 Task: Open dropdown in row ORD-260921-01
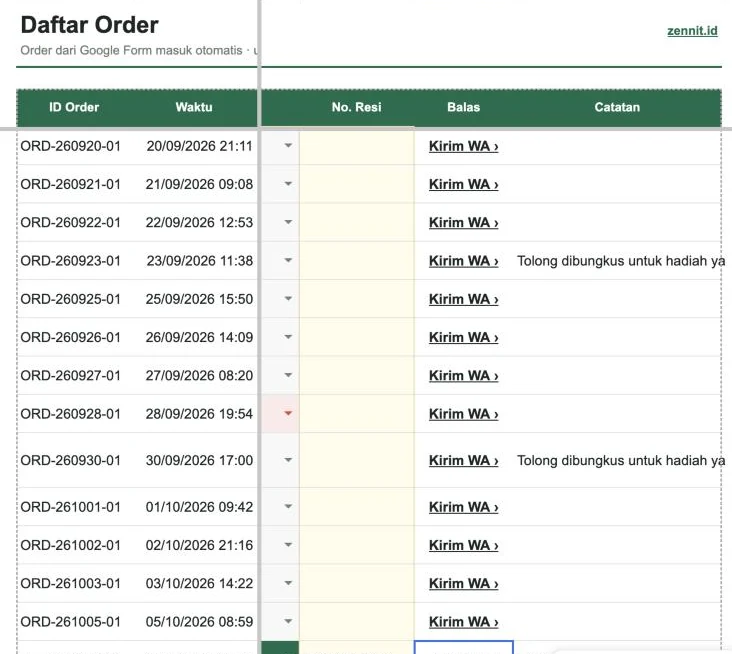pyautogui.click(x=288, y=184)
